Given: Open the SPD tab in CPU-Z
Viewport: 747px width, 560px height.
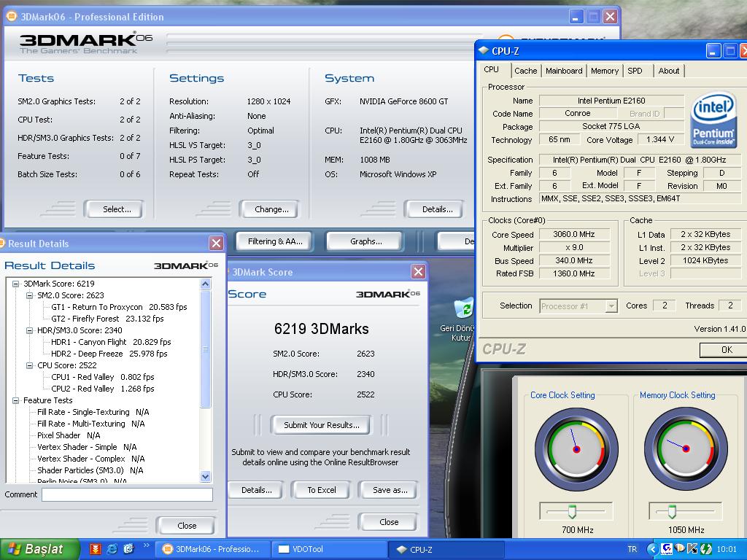Looking at the screenshot, I should (635, 71).
